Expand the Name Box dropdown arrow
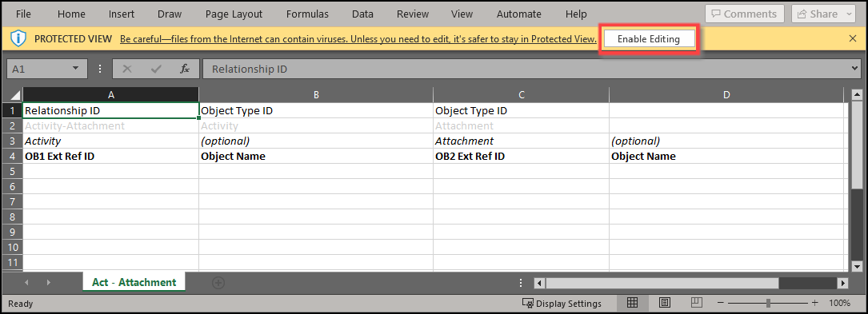This screenshot has width=868, height=314. tap(76, 69)
